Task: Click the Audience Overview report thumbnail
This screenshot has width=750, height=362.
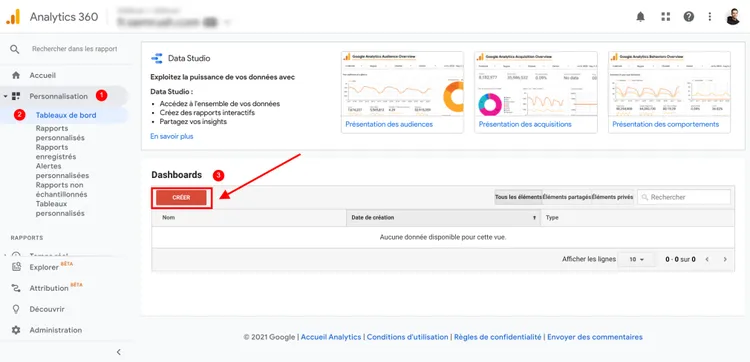Action: pyautogui.click(x=402, y=85)
